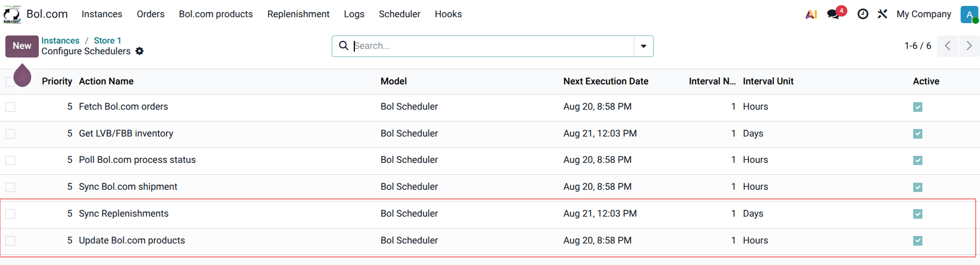Click the purple droplet tour marker

pos(22,75)
